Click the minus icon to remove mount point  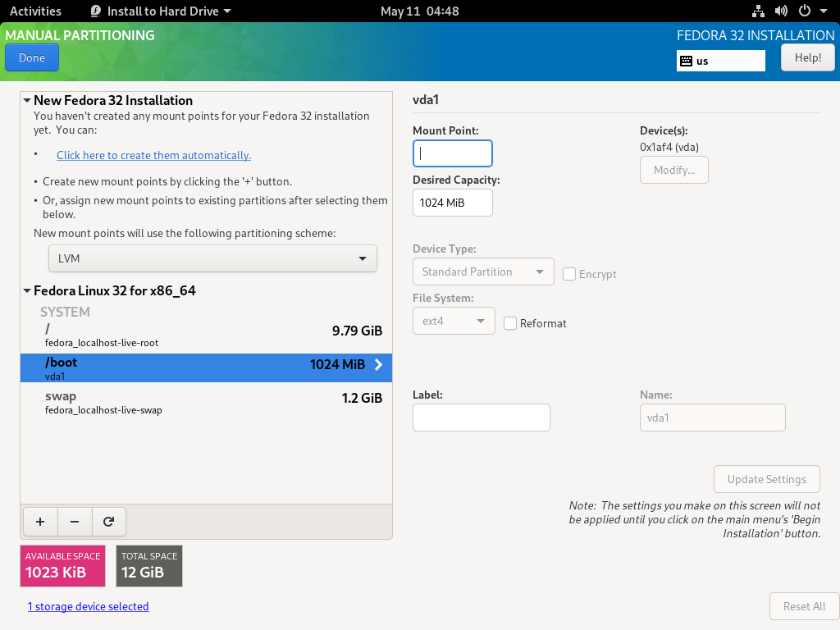click(x=75, y=522)
